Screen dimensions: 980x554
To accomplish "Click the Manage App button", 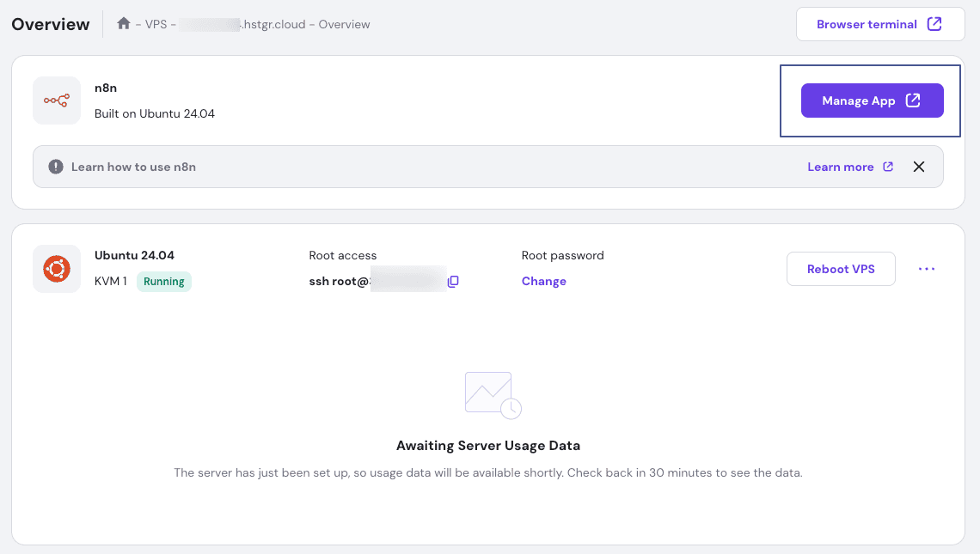I will (872, 100).
